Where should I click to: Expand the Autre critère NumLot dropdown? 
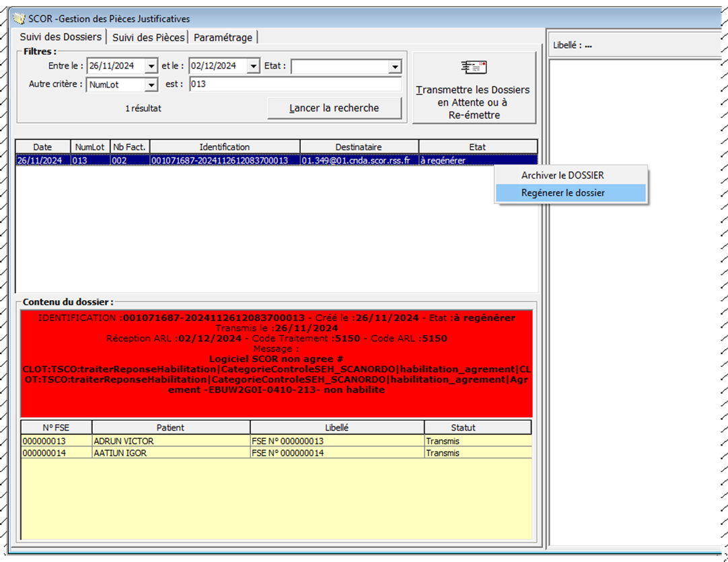(151, 85)
